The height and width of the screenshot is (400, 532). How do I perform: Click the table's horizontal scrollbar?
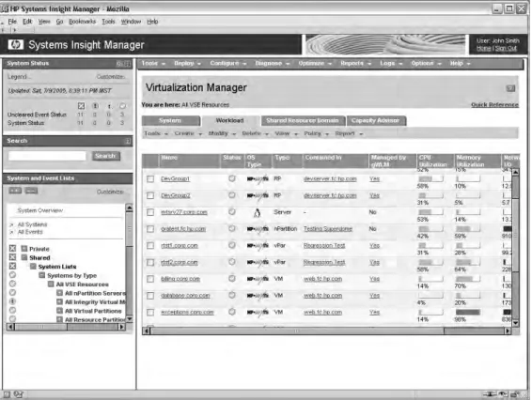click(x=326, y=331)
